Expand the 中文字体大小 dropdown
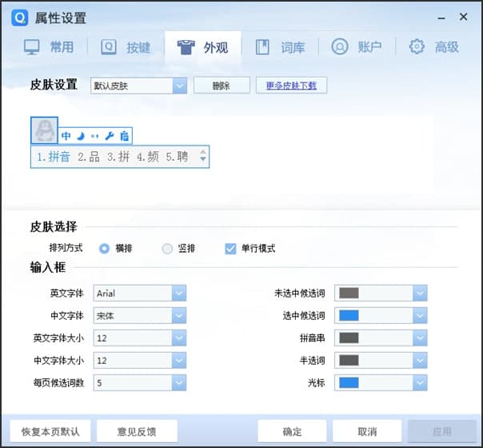The width and height of the screenshot is (483, 448). tap(179, 361)
